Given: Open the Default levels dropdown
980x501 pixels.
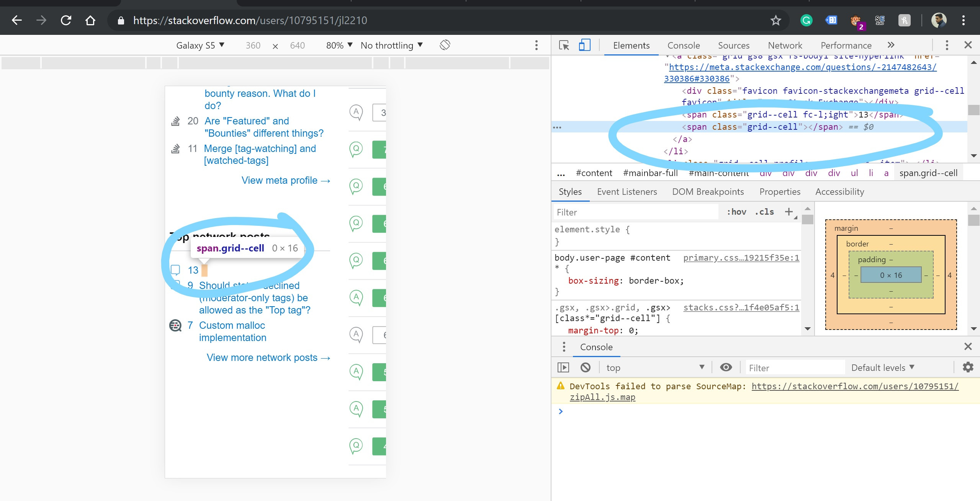Looking at the screenshot, I should 883,367.
